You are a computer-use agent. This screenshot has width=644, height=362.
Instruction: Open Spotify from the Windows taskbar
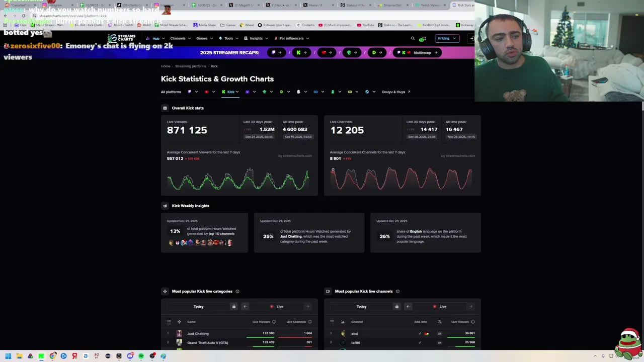coord(141,356)
